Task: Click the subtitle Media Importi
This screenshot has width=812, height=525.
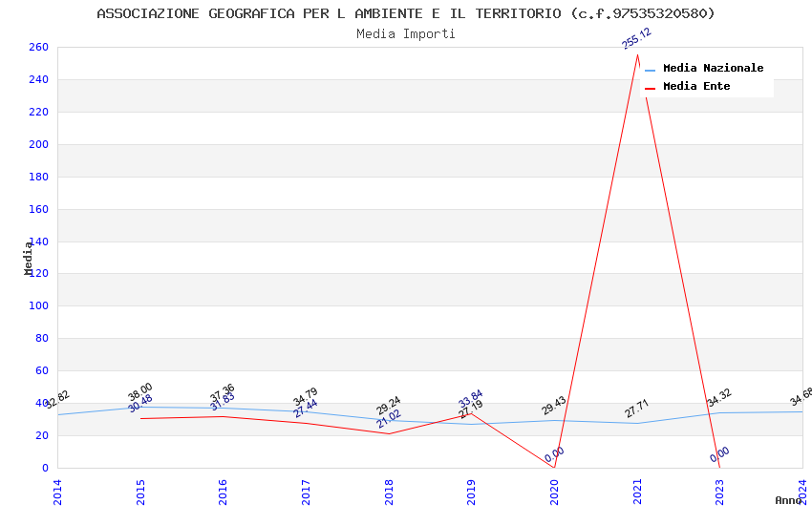Action: click(x=406, y=34)
